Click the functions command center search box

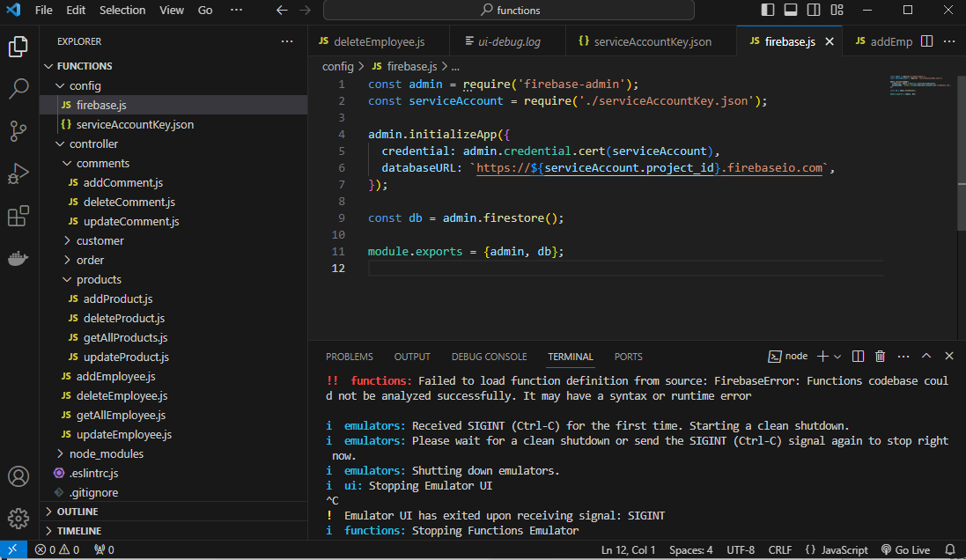click(509, 11)
